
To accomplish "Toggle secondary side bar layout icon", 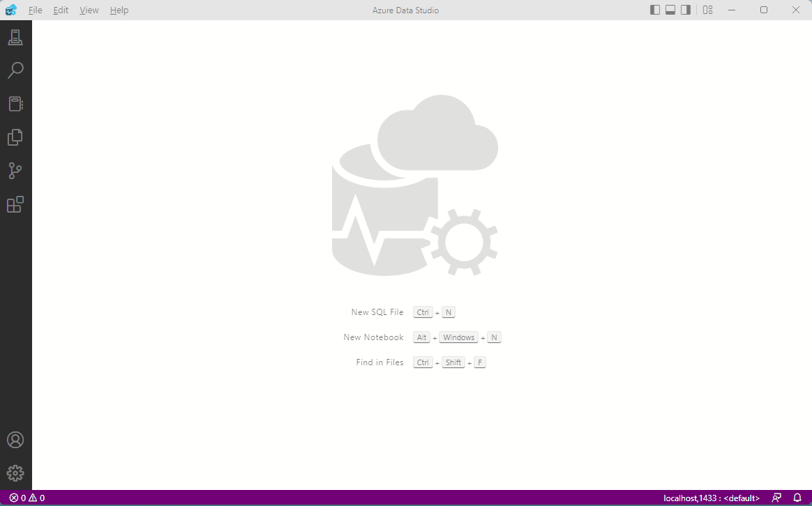I will click(686, 10).
